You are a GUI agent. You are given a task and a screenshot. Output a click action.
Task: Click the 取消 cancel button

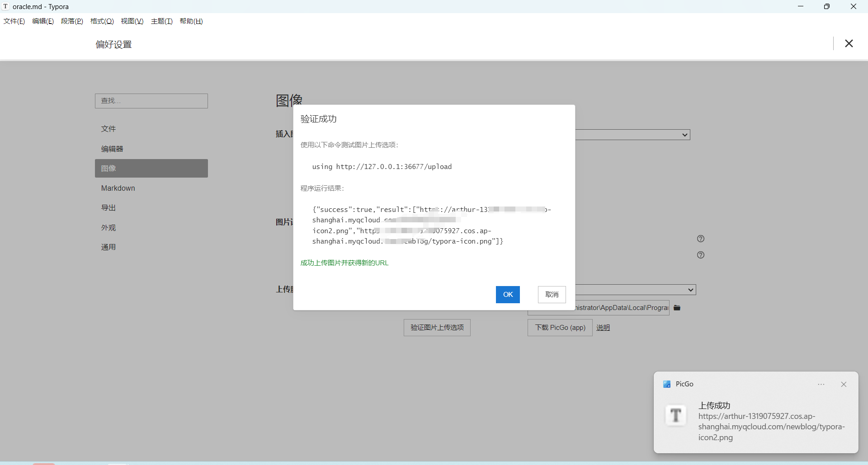[x=552, y=295]
